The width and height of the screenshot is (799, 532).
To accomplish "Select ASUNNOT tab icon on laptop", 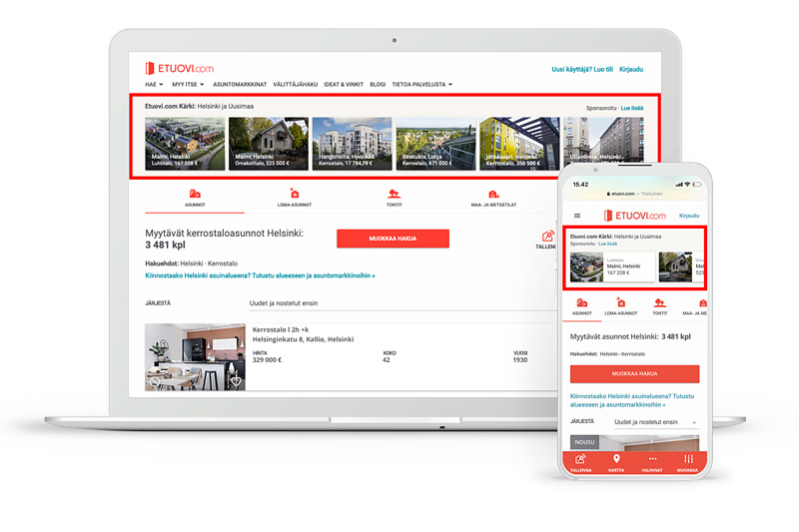I will (x=195, y=194).
